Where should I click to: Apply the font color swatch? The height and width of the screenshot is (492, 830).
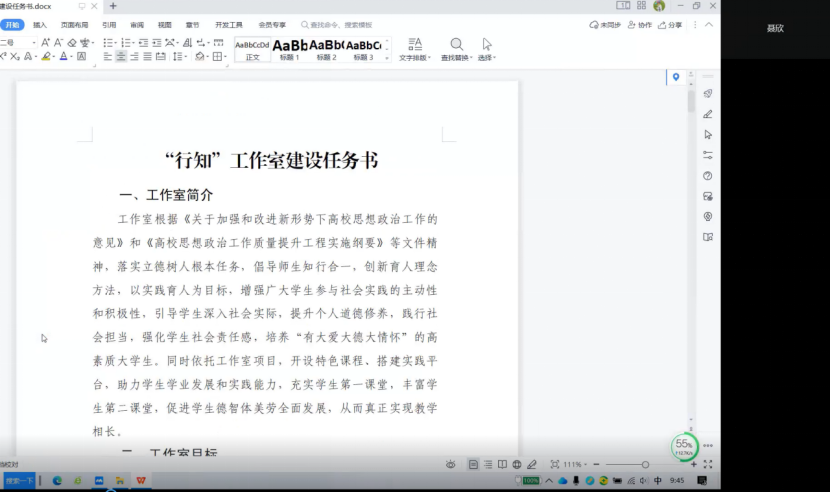(x=64, y=56)
